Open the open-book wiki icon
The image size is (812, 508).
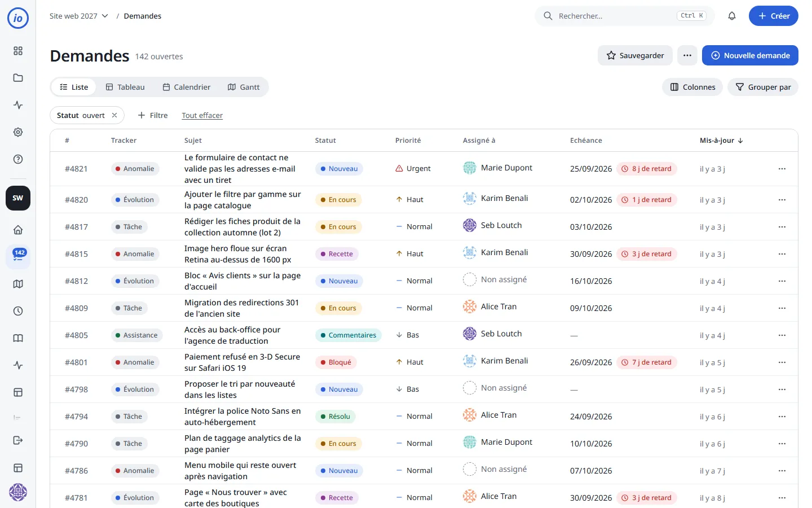(18, 338)
